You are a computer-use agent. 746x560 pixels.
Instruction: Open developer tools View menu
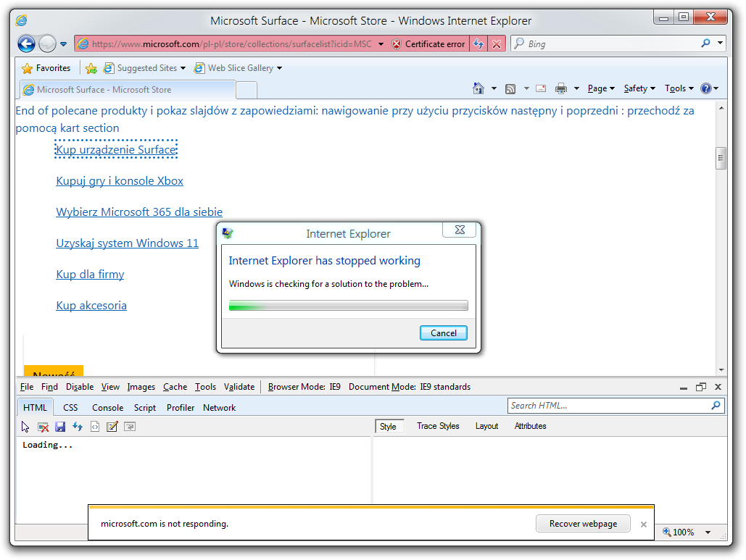coord(110,387)
